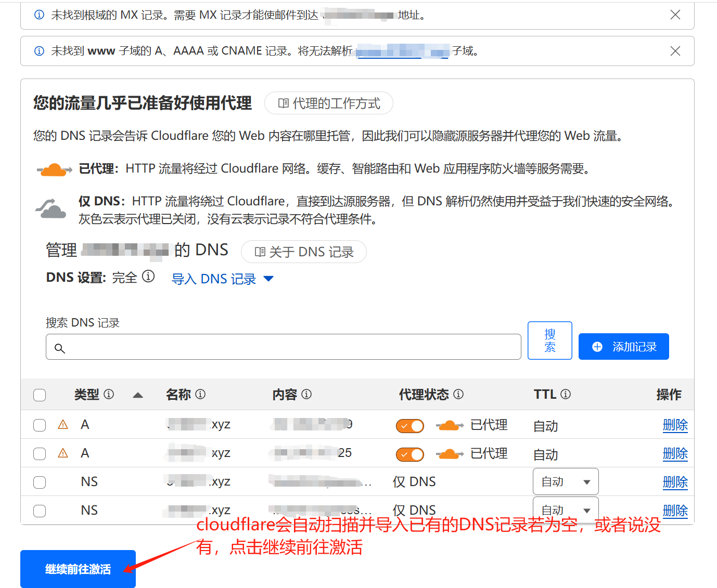Screen dimensions: 717x588
Task: Click the magnifier icon in the search box
Action: click(60, 348)
